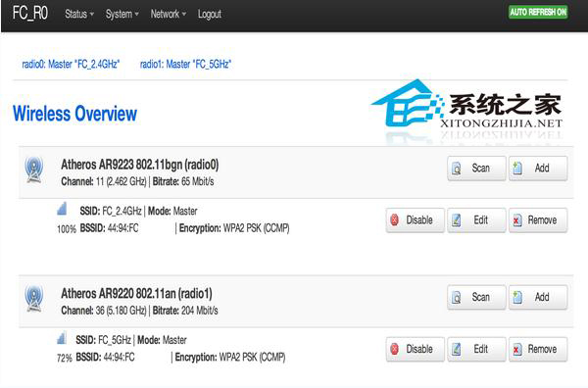Toggle the Auto Refresh On indicator
Image resolution: width=588 pixels, height=388 pixels.
tap(538, 12)
